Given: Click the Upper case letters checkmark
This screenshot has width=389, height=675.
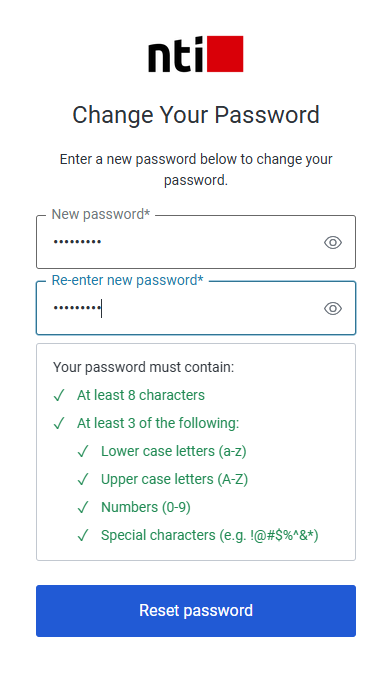Looking at the screenshot, I should point(83,479).
